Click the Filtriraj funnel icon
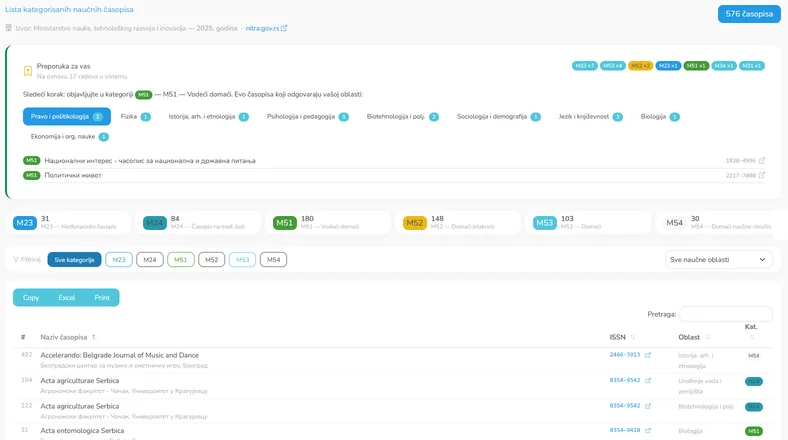 16,260
